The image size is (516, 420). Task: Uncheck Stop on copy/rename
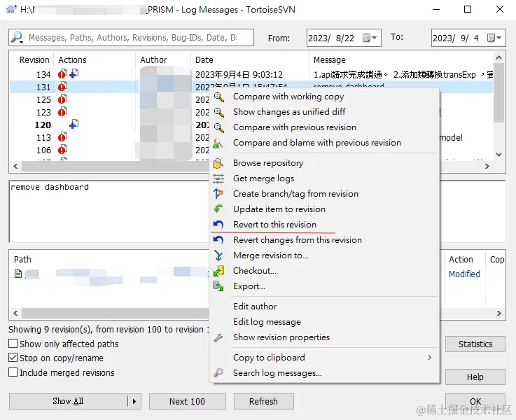click(x=13, y=358)
